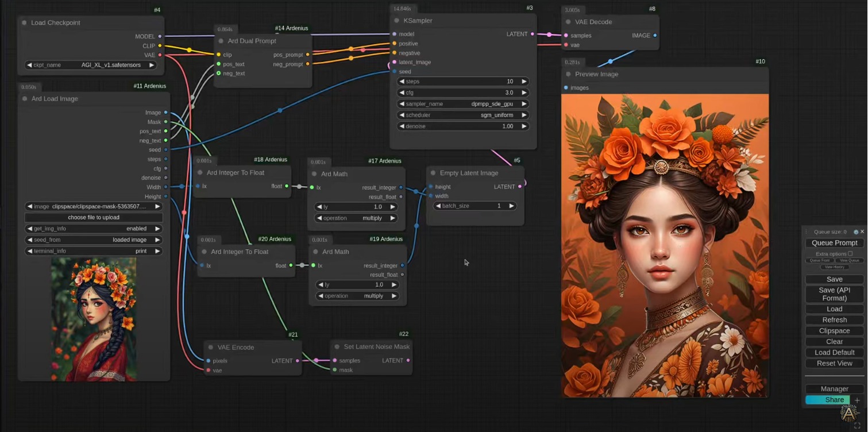Open the settings gear in queue panel
The height and width of the screenshot is (432, 868).
855,232
